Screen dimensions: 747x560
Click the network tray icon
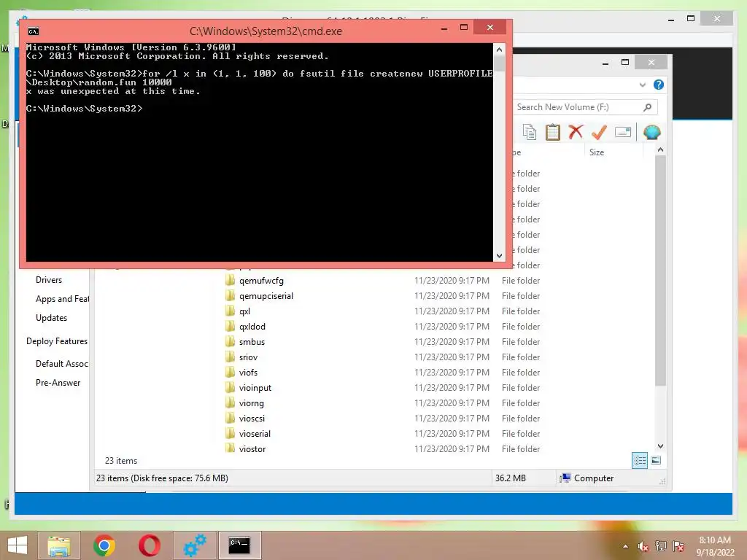tap(661, 546)
